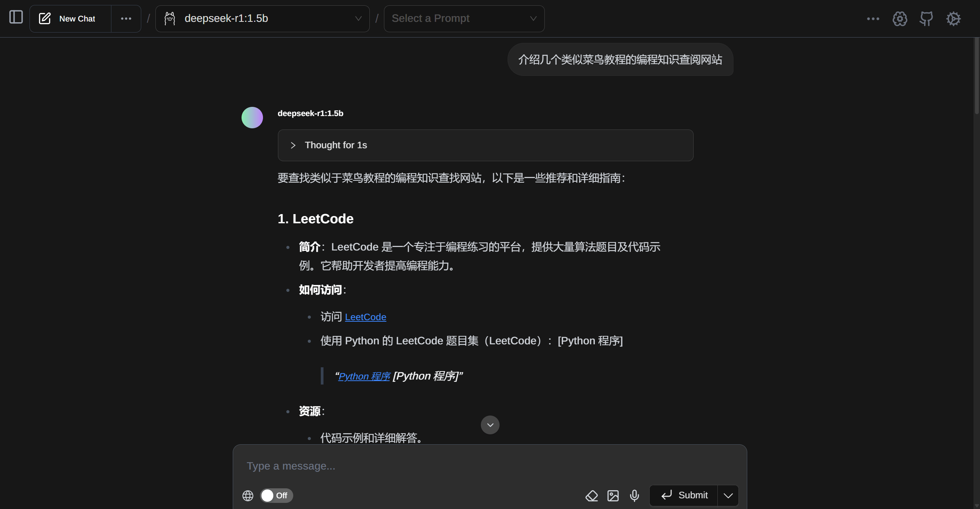Click the eraser to clear the message

(x=591, y=495)
